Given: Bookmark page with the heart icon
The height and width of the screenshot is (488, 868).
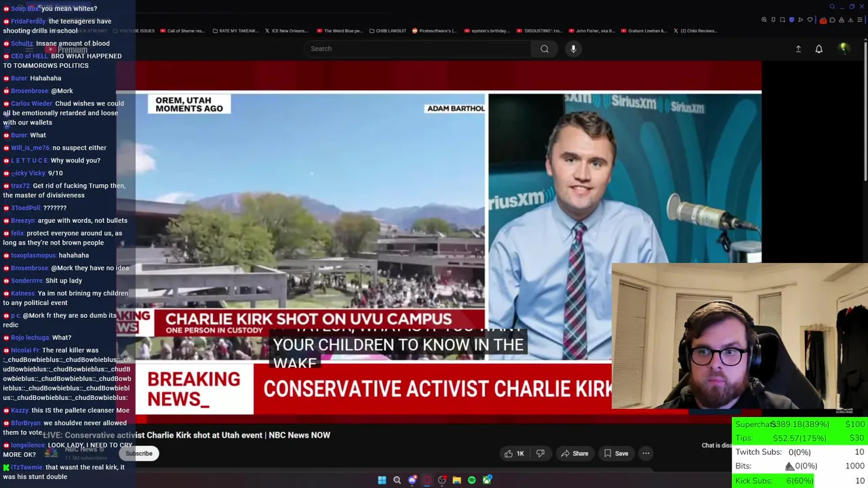Looking at the screenshot, I should [810, 20].
